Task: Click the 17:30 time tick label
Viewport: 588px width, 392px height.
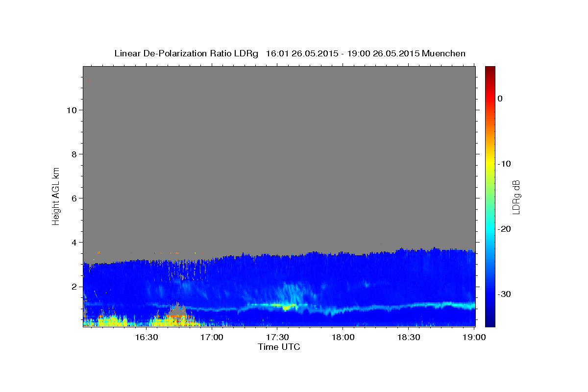Action: (x=277, y=337)
